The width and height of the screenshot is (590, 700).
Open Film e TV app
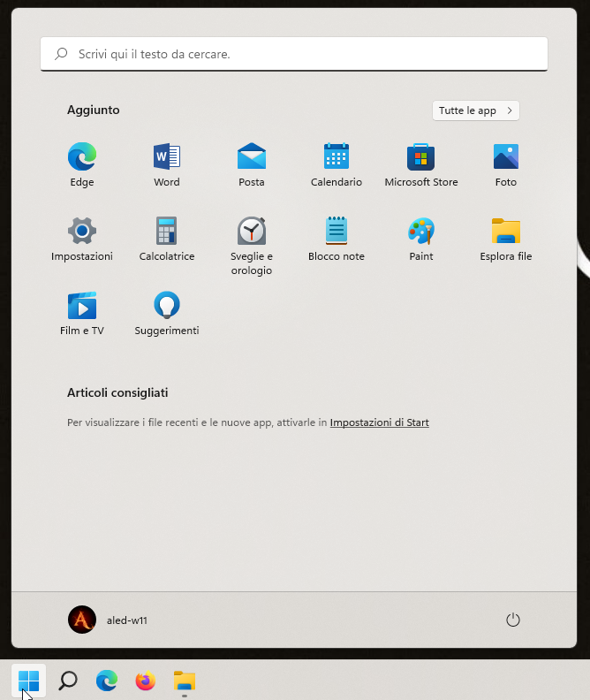[x=82, y=314]
